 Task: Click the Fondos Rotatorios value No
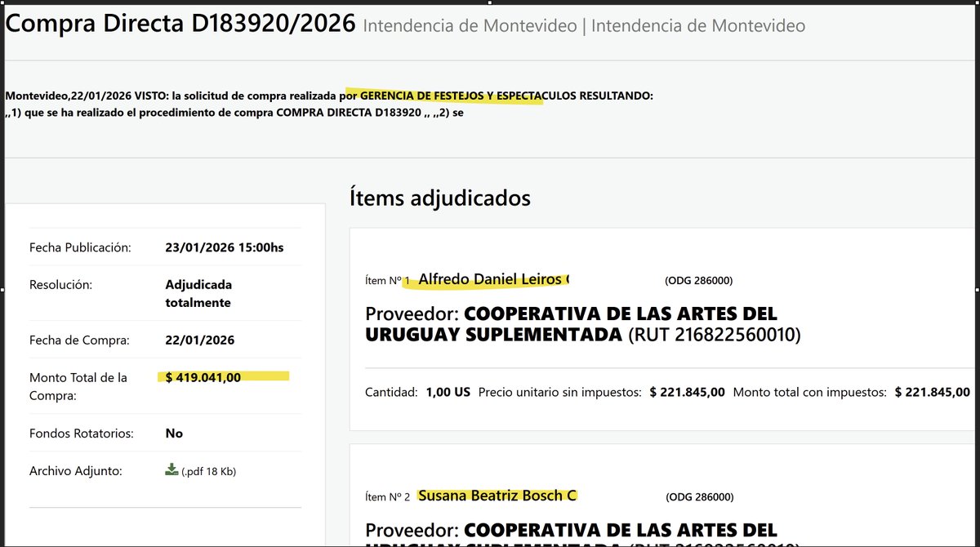tap(174, 433)
